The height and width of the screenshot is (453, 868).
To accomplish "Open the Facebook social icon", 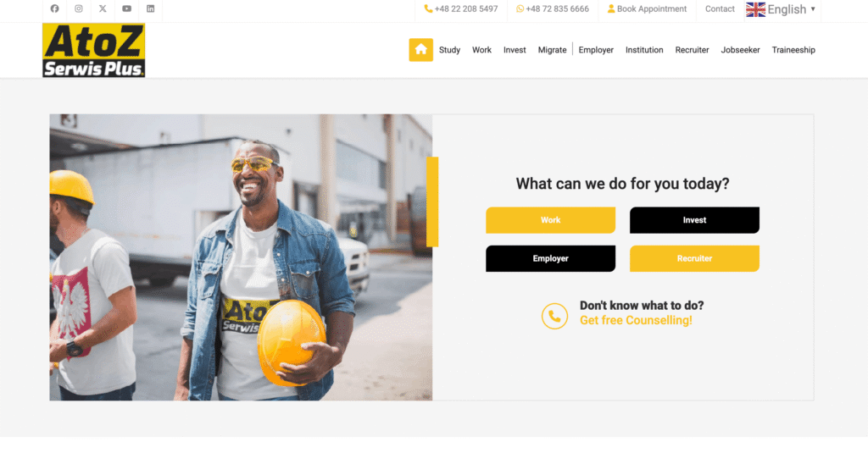I will pyautogui.click(x=55, y=8).
